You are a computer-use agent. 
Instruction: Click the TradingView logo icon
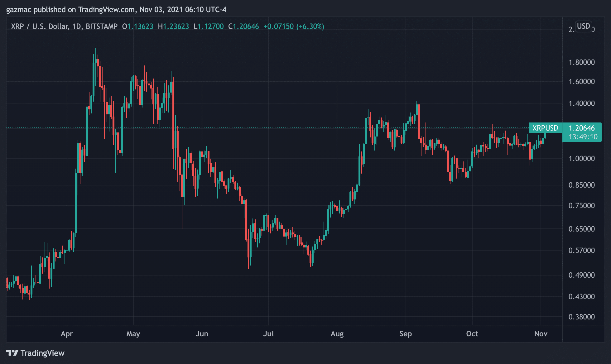point(12,353)
